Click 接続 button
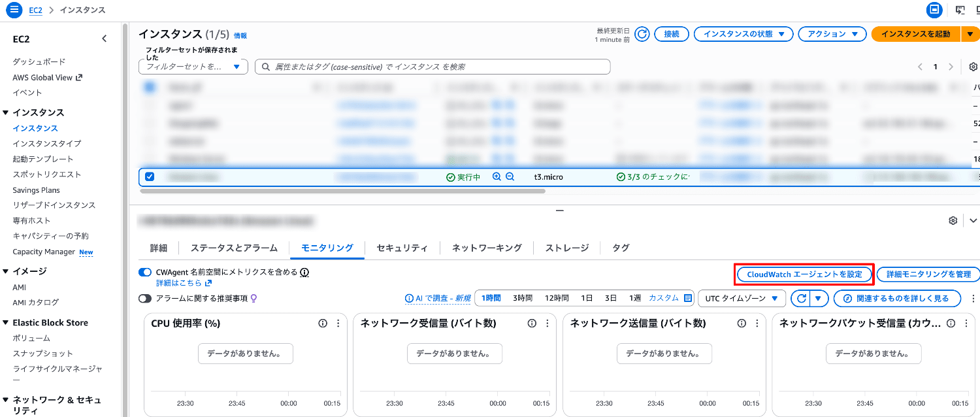Image resolution: width=980 pixels, height=417 pixels. [x=672, y=34]
